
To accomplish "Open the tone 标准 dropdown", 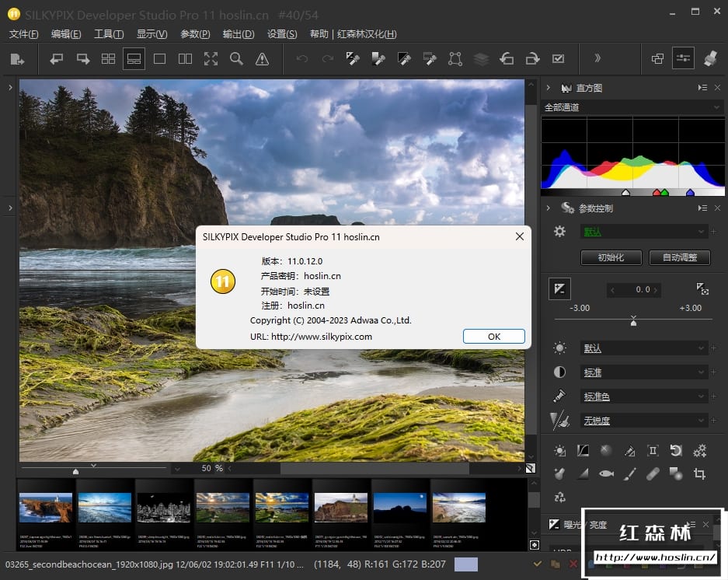I will [x=643, y=372].
